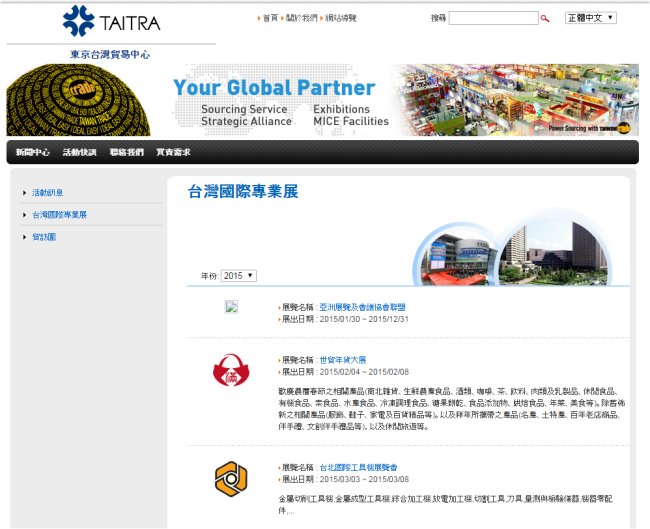Click the search text input field
Viewport: 650px width, 529px height.
pos(493,18)
